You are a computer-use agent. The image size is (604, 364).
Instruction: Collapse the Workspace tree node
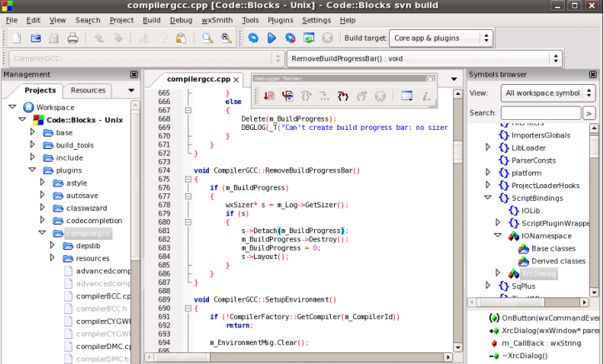pyautogui.click(x=12, y=107)
